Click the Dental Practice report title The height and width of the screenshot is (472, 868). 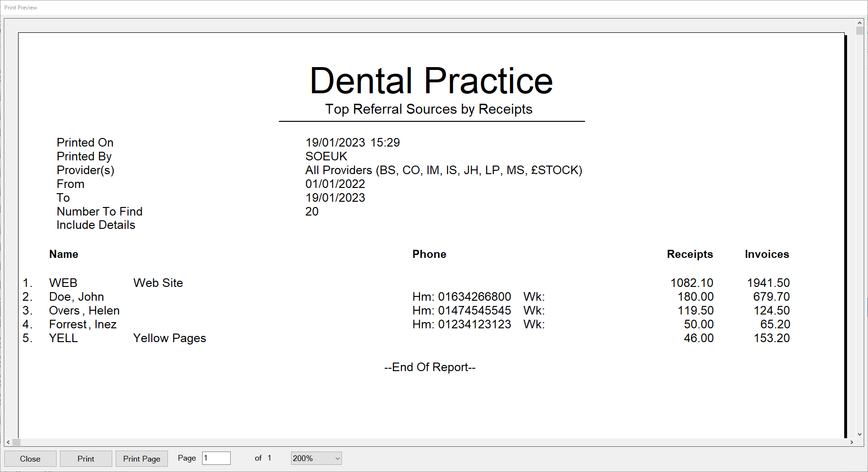click(x=431, y=80)
